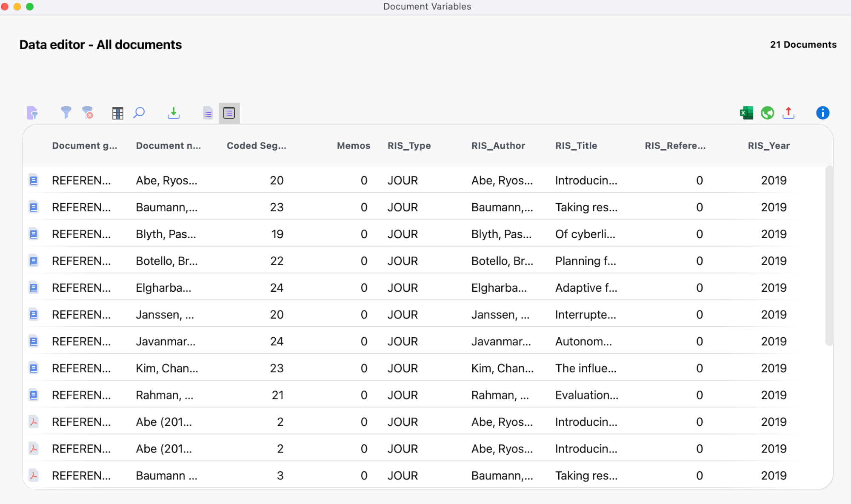Click document icon in Javanmar row
851x504 pixels.
point(34,341)
